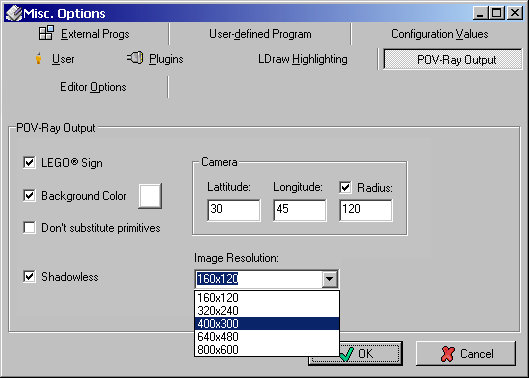This screenshot has height=378, width=529.
Task: Select the POV-Ray Output tab
Action: pos(453,60)
